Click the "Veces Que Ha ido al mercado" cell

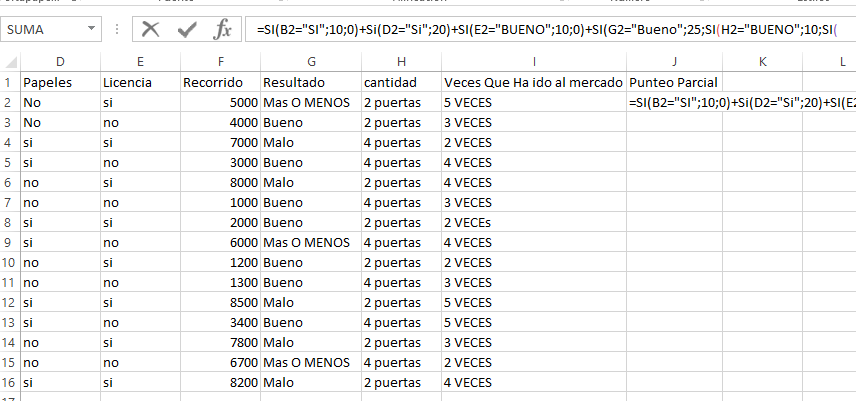533,81
